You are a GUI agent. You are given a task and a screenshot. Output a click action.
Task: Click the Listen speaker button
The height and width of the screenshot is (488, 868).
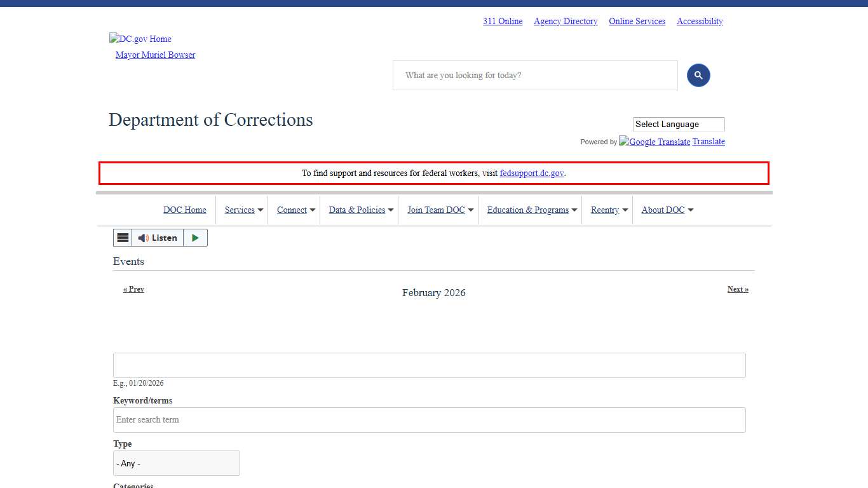158,238
